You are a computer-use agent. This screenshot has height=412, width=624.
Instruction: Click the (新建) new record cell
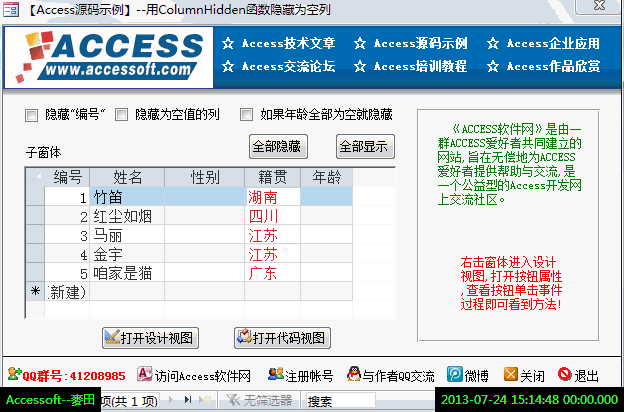pyautogui.click(x=67, y=292)
